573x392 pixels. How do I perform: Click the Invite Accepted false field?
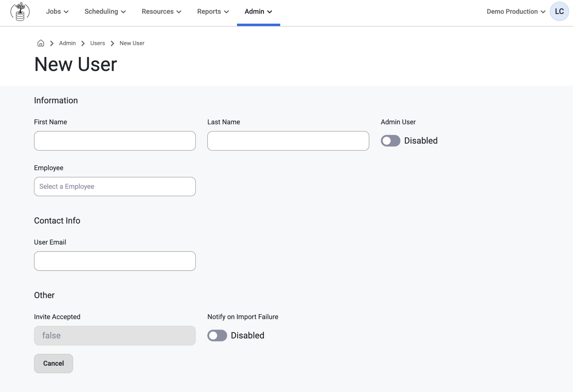coord(115,335)
